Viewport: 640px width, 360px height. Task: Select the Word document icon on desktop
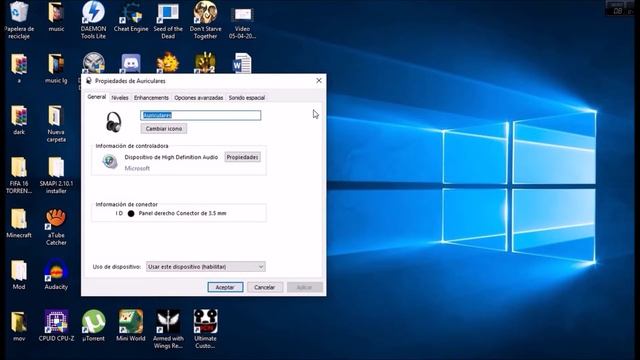click(x=242, y=63)
